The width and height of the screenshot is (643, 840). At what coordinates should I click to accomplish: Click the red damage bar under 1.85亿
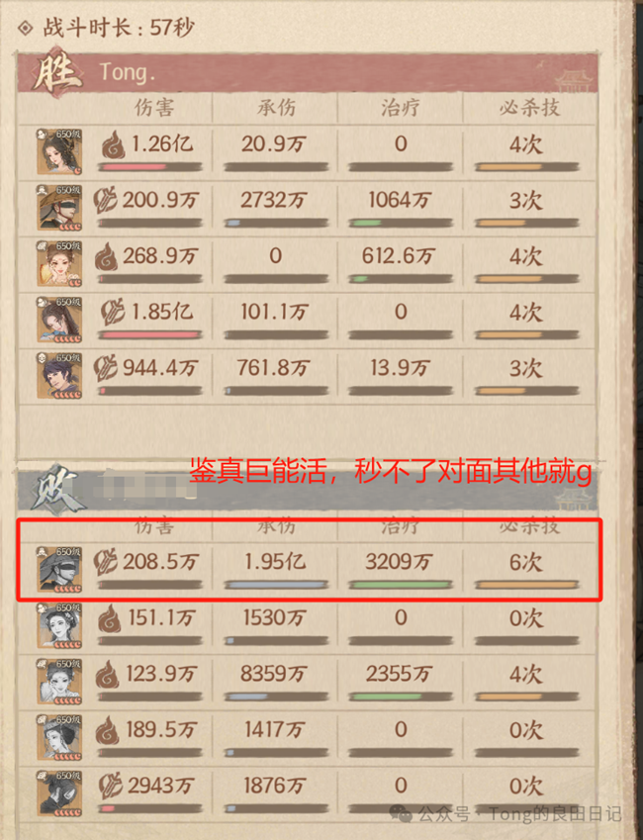[x=149, y=334]
